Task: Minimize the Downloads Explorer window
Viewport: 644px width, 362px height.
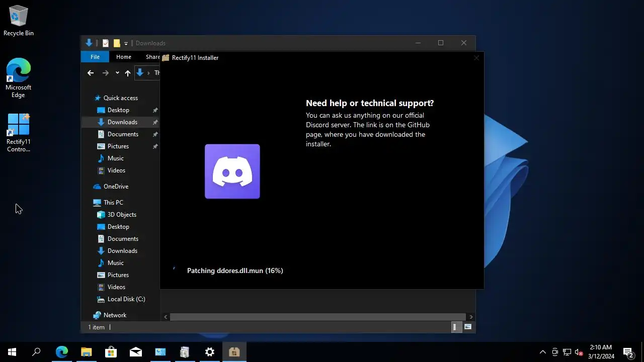Action: point(418,43)
